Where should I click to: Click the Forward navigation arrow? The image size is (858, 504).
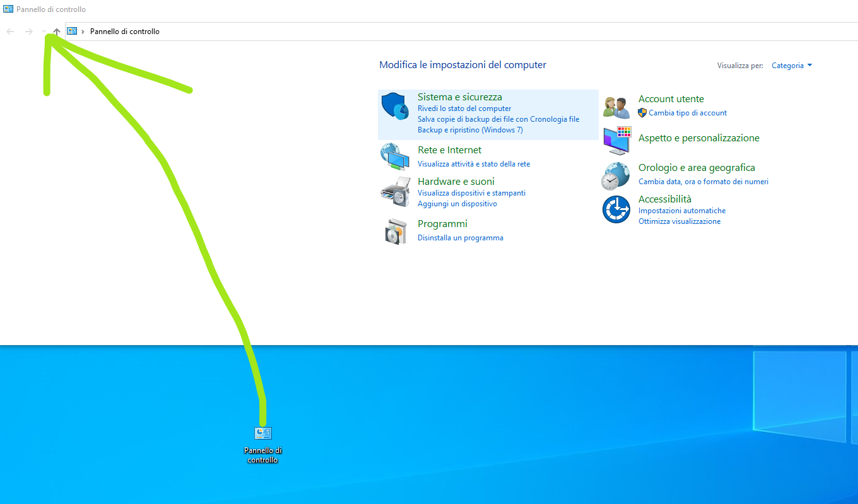coord(28,32)
